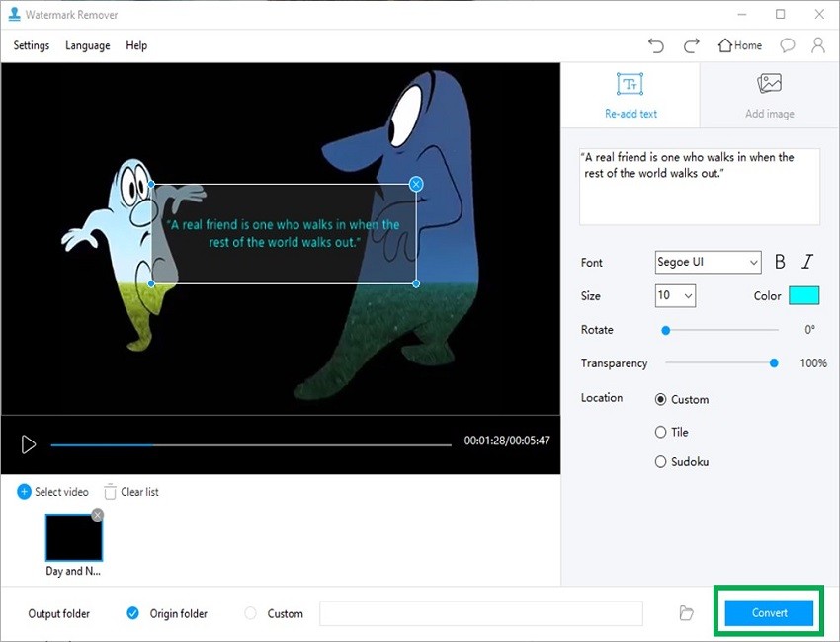
Task: Click the video progress bar
Action: point(251,444)
